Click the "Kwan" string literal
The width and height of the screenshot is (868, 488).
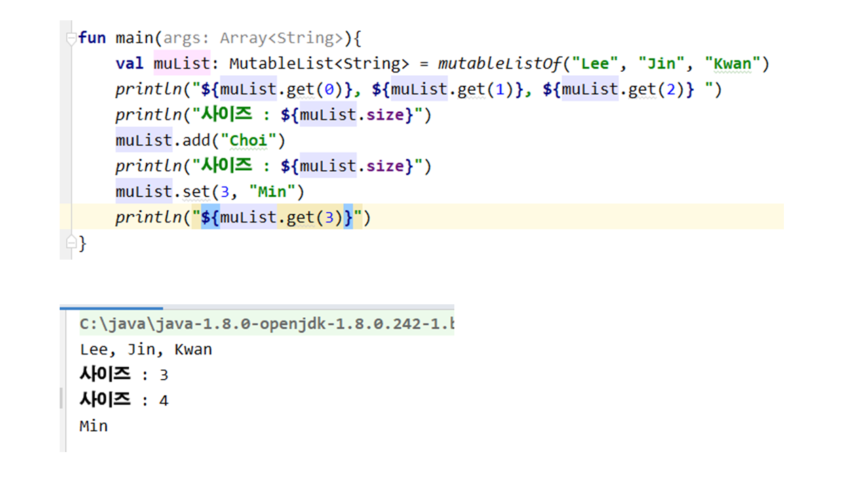(x=732, y=64)
